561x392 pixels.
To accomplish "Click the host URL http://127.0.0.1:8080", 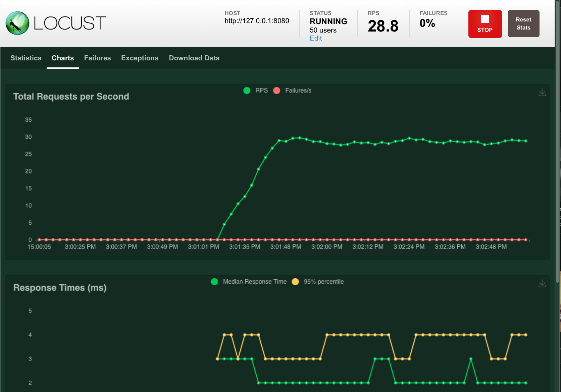I will click(257, 21).
